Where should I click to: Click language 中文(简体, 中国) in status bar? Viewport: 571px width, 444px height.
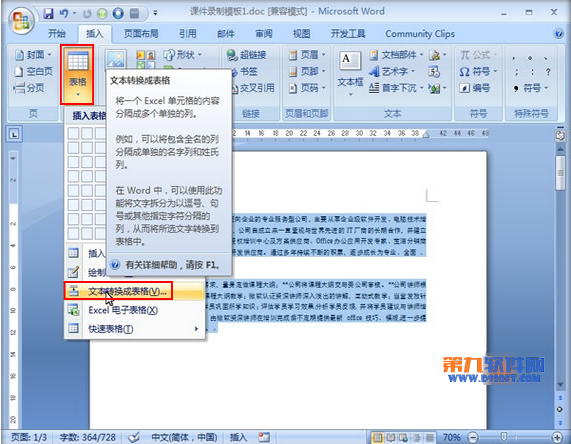tap(184, 437)
